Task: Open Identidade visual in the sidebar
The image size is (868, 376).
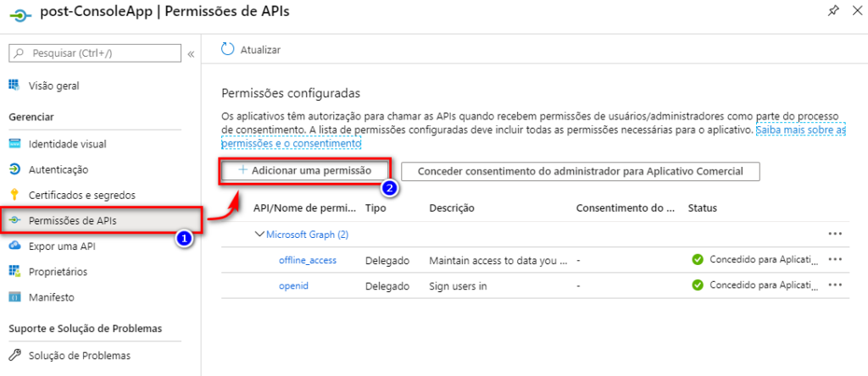Action: coord(67,144)
